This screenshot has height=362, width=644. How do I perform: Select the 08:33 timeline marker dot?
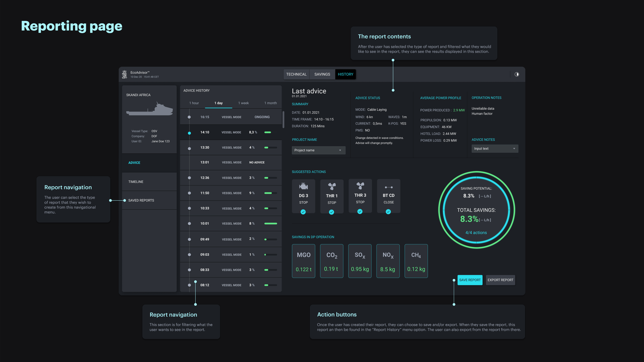189,270
